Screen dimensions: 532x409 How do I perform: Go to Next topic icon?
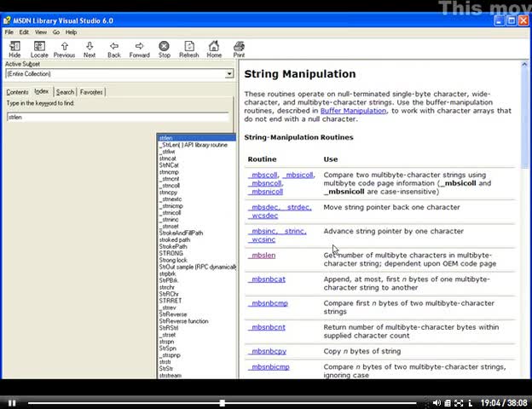90,49
